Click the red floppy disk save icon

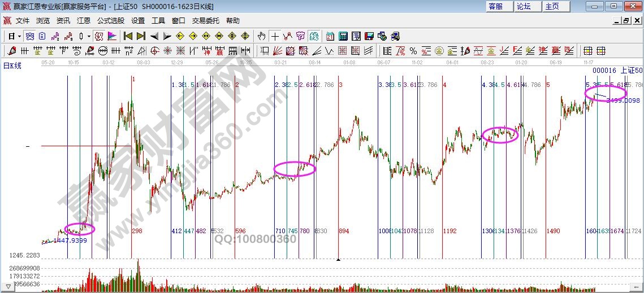pos(369,36)
